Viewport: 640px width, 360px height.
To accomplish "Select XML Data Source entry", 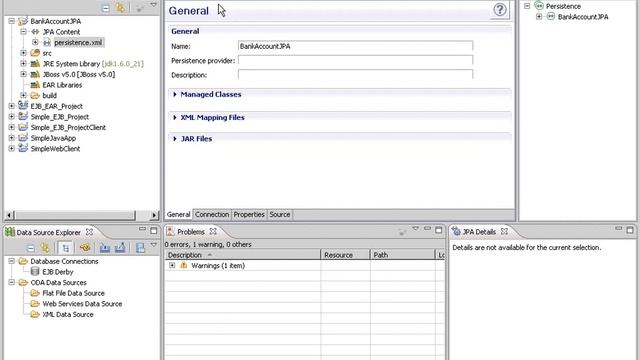I will click(68, 314).
